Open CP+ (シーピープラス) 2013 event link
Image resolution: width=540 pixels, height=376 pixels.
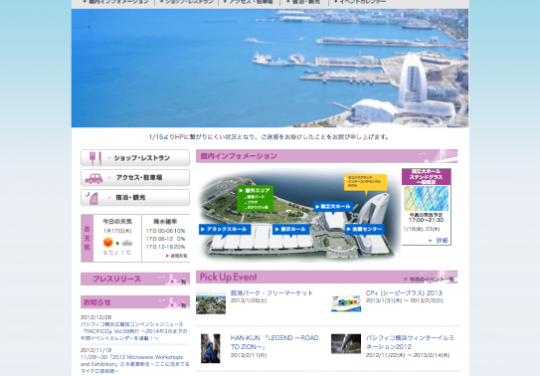[x=404, y=293]
